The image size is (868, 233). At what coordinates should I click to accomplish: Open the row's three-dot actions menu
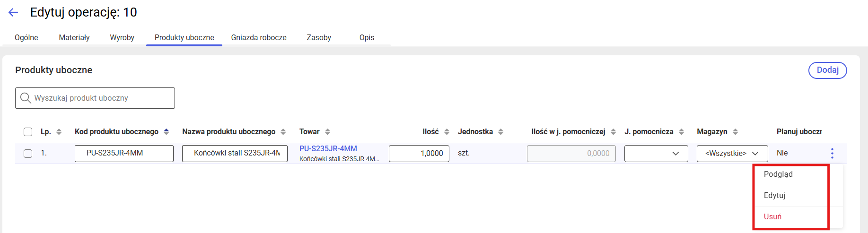832,153
